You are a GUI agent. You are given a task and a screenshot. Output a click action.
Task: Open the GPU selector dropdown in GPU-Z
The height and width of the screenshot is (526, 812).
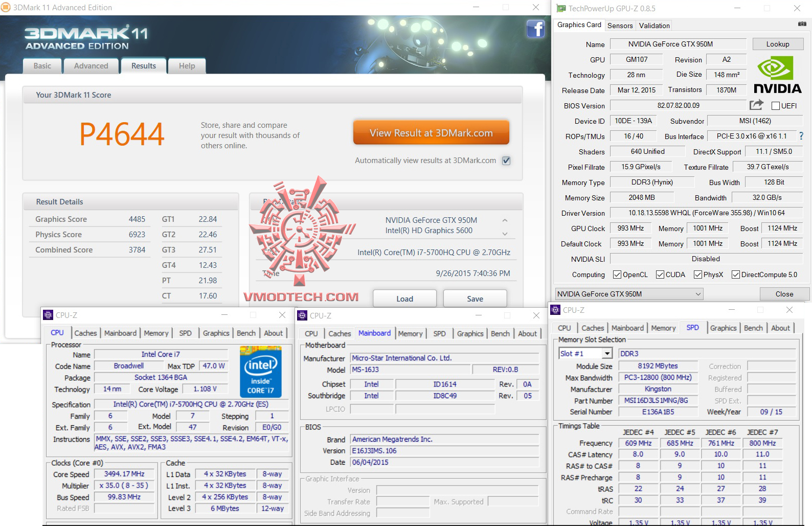point(629,294)
